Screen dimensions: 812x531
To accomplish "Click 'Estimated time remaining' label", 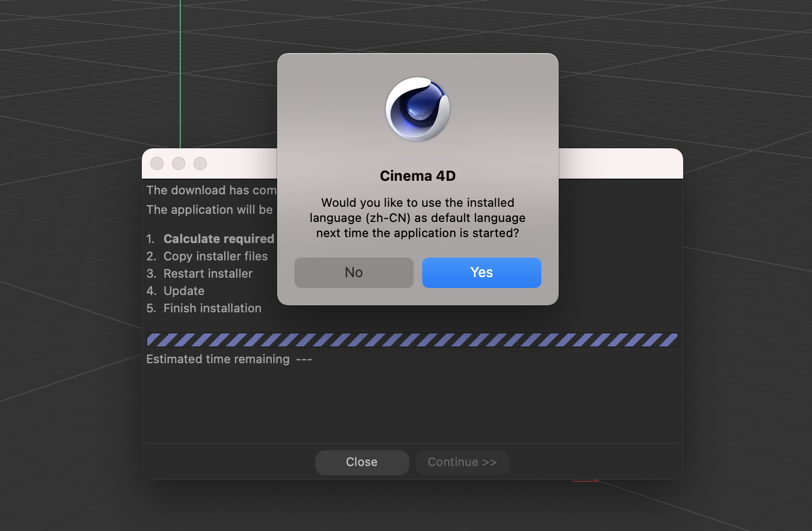I will pos(218,359).
